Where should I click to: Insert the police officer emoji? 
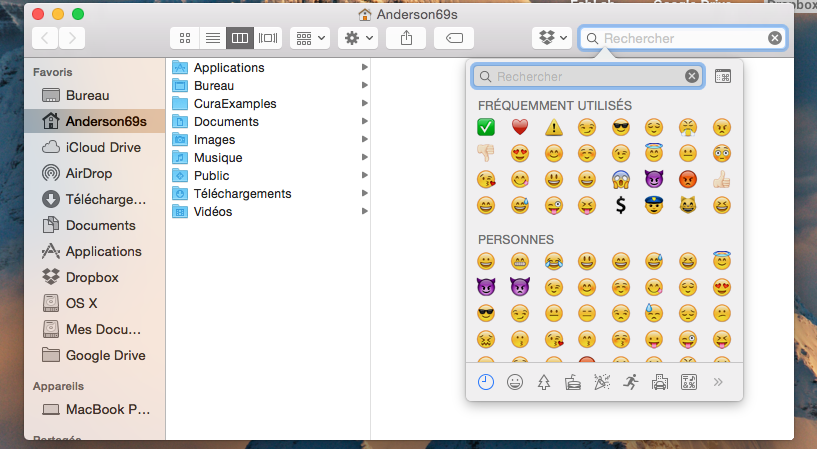[654, 206]
